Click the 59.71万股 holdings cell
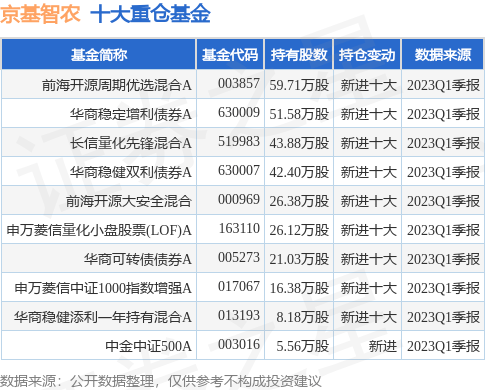This screenshot has height=390, width=485. [299, 85]
